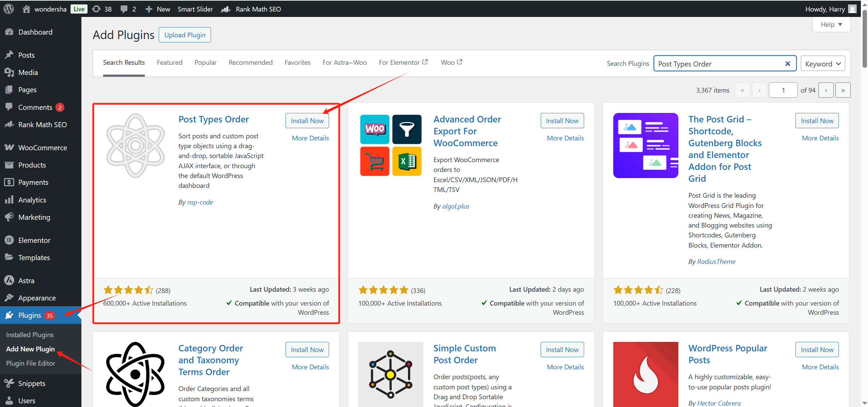This screenshot has width=868, height=407.
Task: Open comments via the speech bubble icon
Action: (x=124, y=9)
